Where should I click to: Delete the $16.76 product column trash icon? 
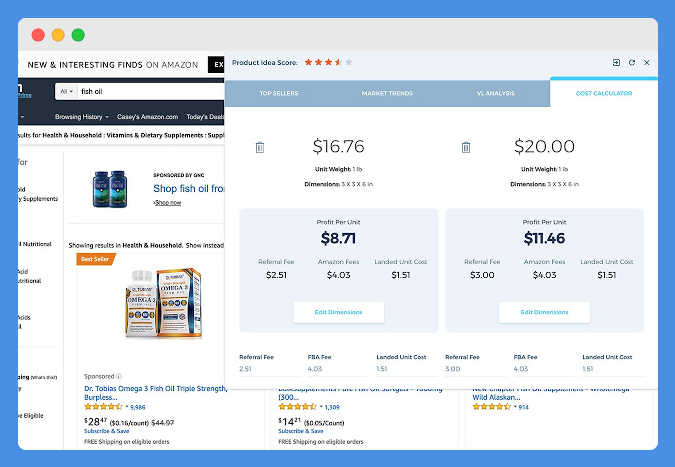click(260, 147)
